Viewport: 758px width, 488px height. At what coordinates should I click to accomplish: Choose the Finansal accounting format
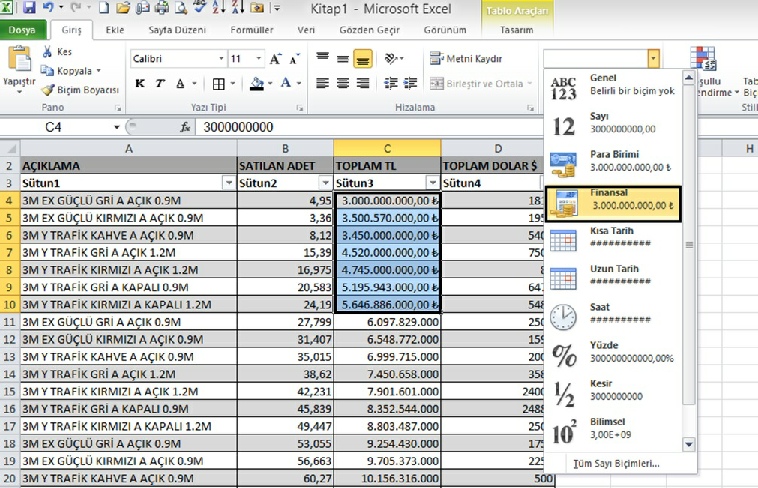pyautogui.click(x=613, y=204)
